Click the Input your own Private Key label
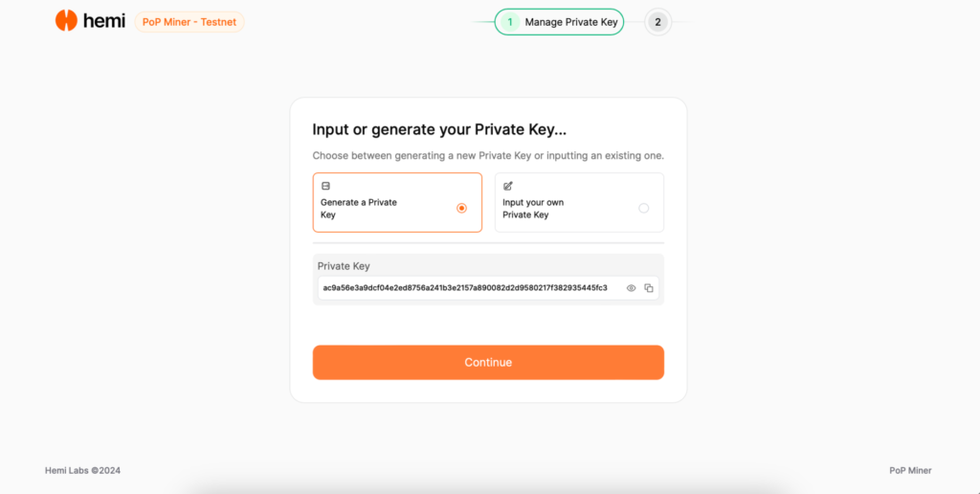Viewport: 980px width, 494px height. pos(533,209)
